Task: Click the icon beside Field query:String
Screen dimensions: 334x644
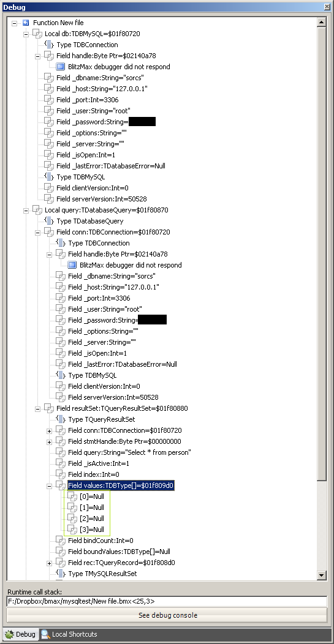Action: click(x=61, y=452)
